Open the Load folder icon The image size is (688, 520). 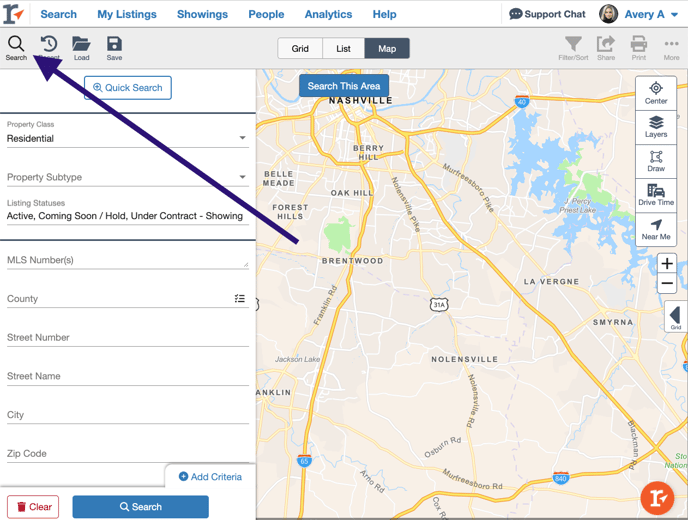(x=81, y=47)
